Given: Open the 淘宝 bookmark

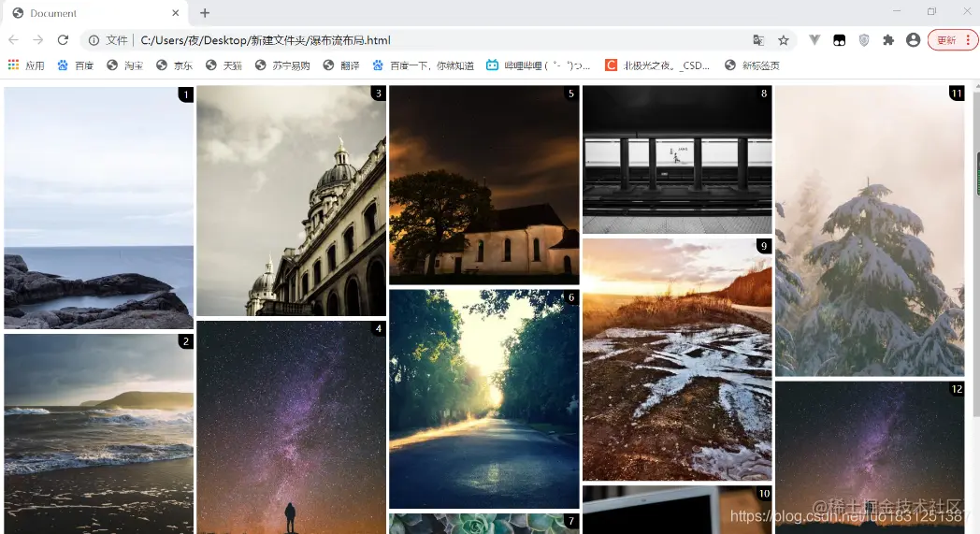Looking at the screenshot, I should pyautogui.click(x=125, y=65).
